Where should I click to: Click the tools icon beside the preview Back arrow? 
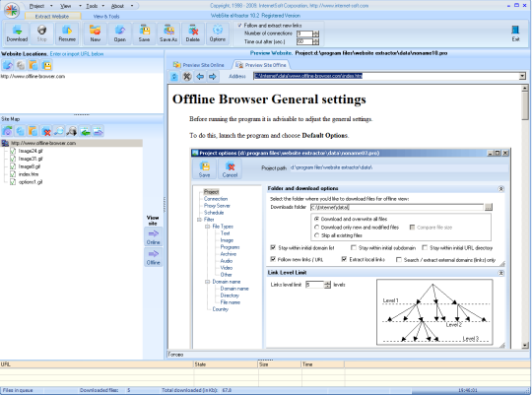pos(187,77)
